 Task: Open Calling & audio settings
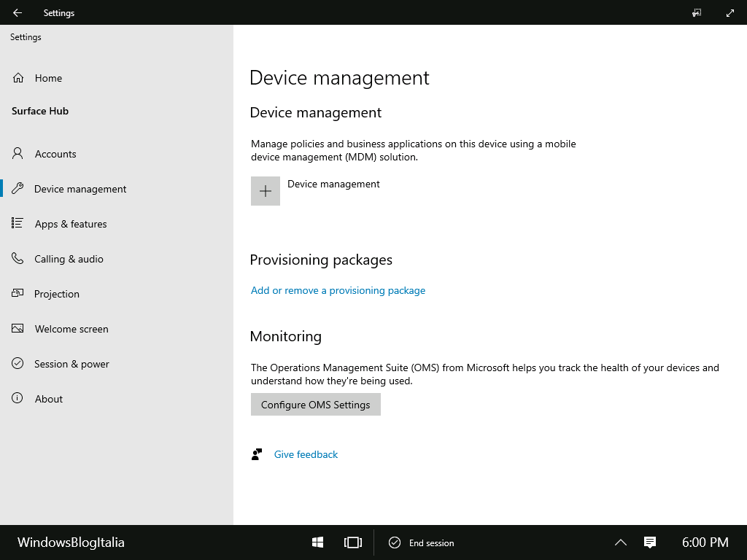pos(117,259)
